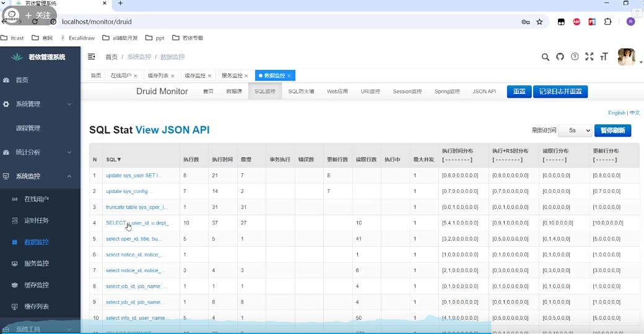Screen dimensions: 644x334
Task: Click the ABP adblock extension icon
Action: click(577, 22)
